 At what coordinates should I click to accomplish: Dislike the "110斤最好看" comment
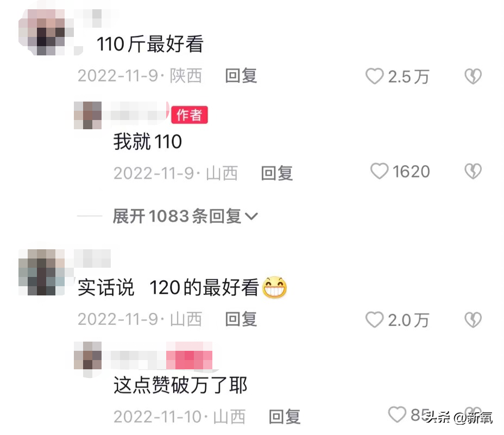click(x=473, y=77)
